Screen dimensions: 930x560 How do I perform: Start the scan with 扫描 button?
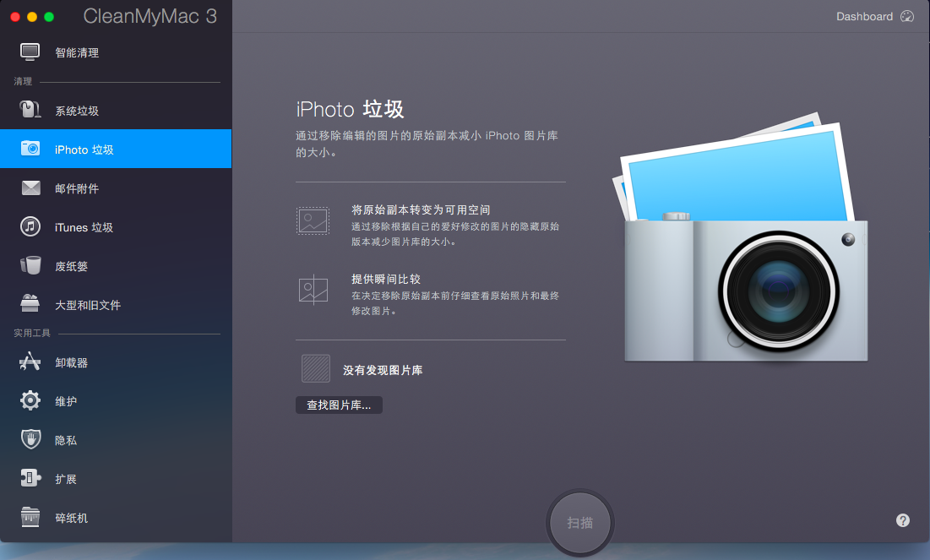coord(580,523)
